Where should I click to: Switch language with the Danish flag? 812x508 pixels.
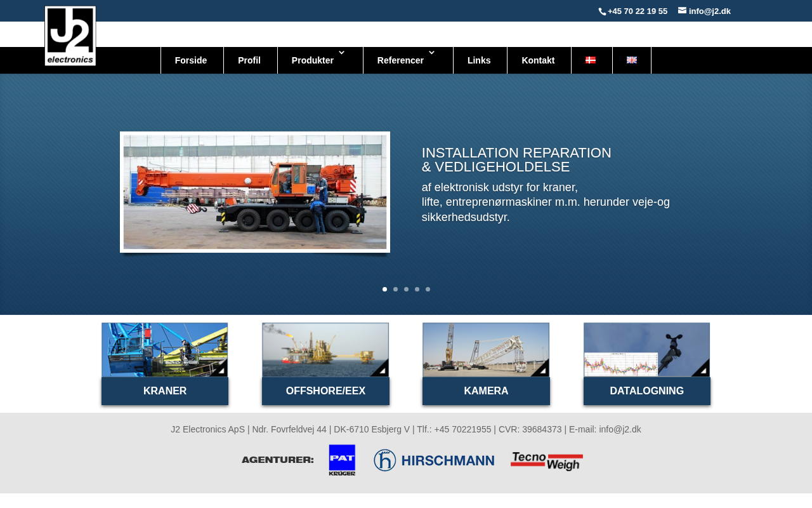pos(591,60)
